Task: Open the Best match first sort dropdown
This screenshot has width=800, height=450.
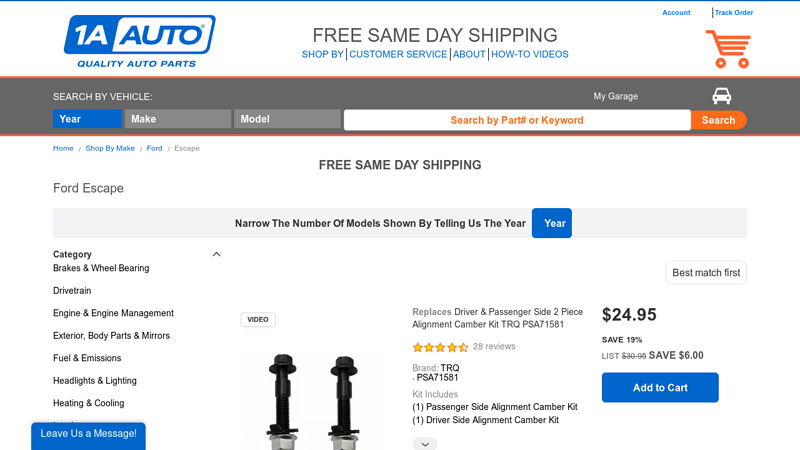Action: point(706,273)
